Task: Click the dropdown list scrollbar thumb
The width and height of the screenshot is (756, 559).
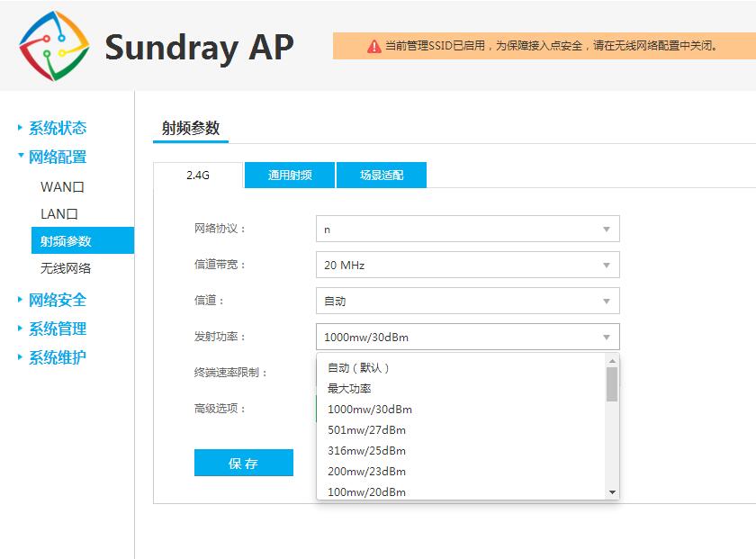Action: pyautogui.click(x=612, y=384)
